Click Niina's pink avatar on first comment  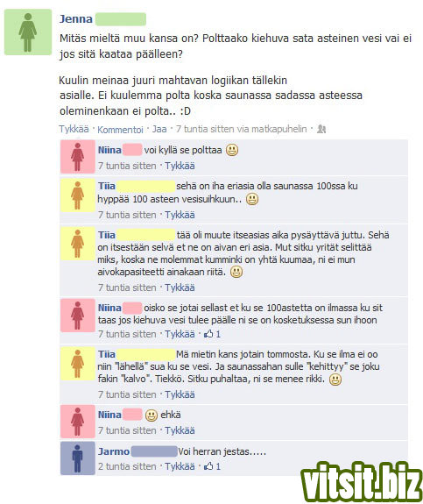[x=78, y=157]
